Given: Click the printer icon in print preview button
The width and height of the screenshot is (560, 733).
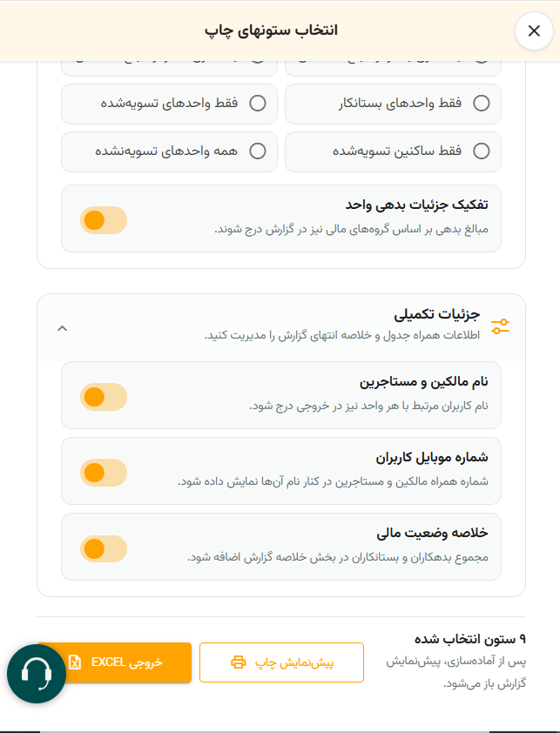Looking at the screenshot, I should (x=238, y=662).
